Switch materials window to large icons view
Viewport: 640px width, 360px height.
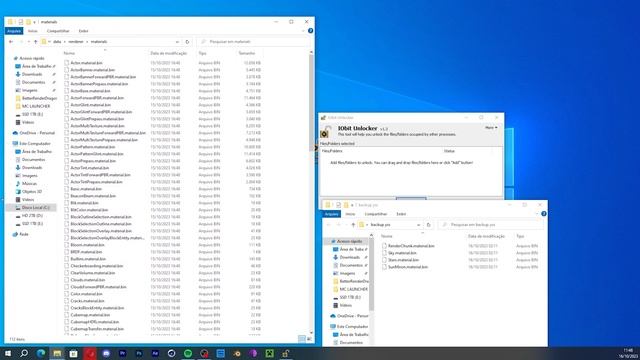click(x=309, y=339)
